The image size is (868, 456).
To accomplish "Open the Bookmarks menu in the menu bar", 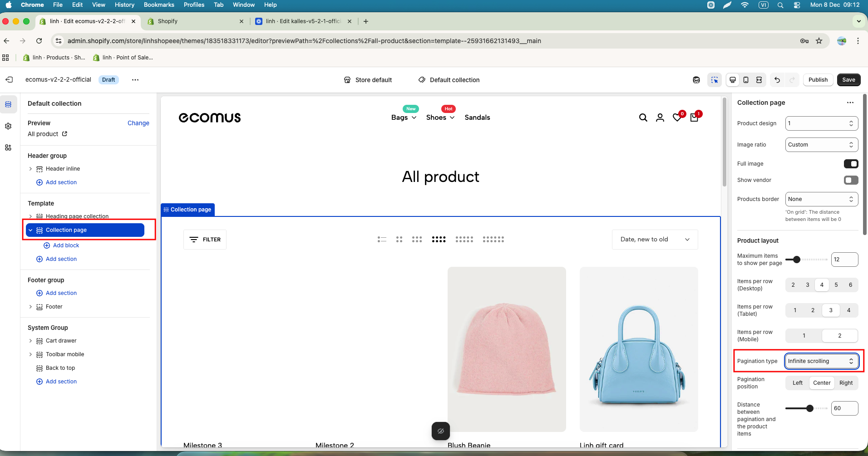I will tap(159, 5).
